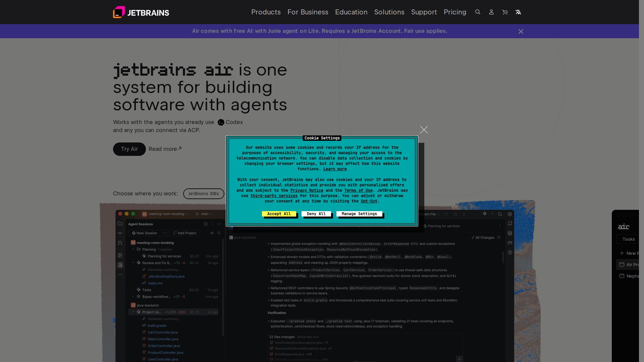This screenshot has width=644, height=362.
Task: Expand the $spec-workflow session node
Action: pyautogui.click(x=133, y=297)
